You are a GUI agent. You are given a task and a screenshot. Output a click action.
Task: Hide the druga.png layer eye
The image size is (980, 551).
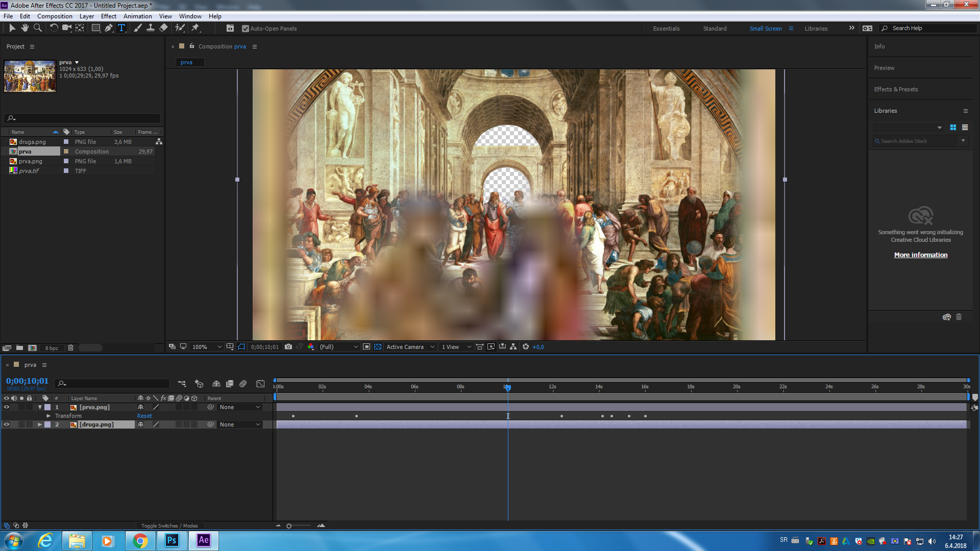[7, 424]
